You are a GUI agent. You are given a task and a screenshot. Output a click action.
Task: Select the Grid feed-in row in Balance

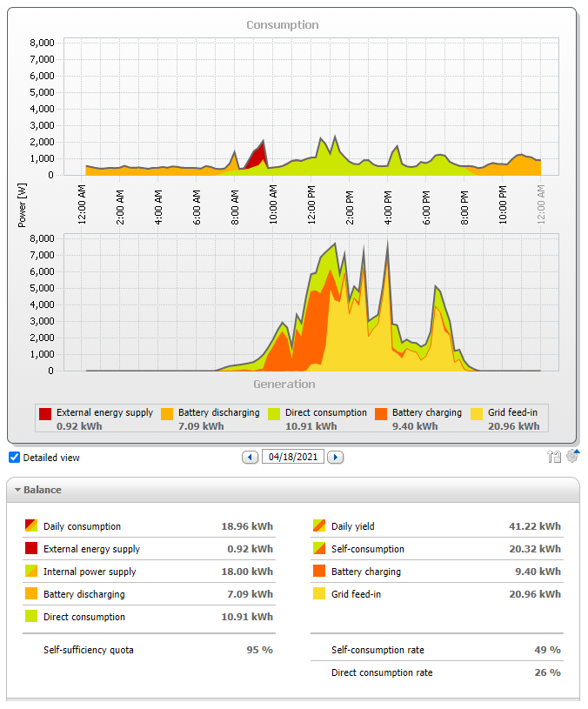[435, 594]
